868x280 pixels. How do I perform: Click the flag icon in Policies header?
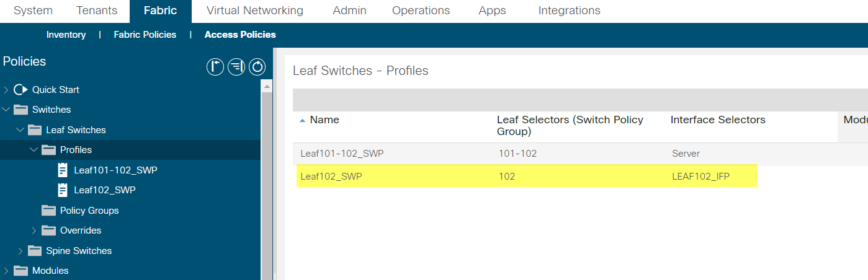coord(215,67)
